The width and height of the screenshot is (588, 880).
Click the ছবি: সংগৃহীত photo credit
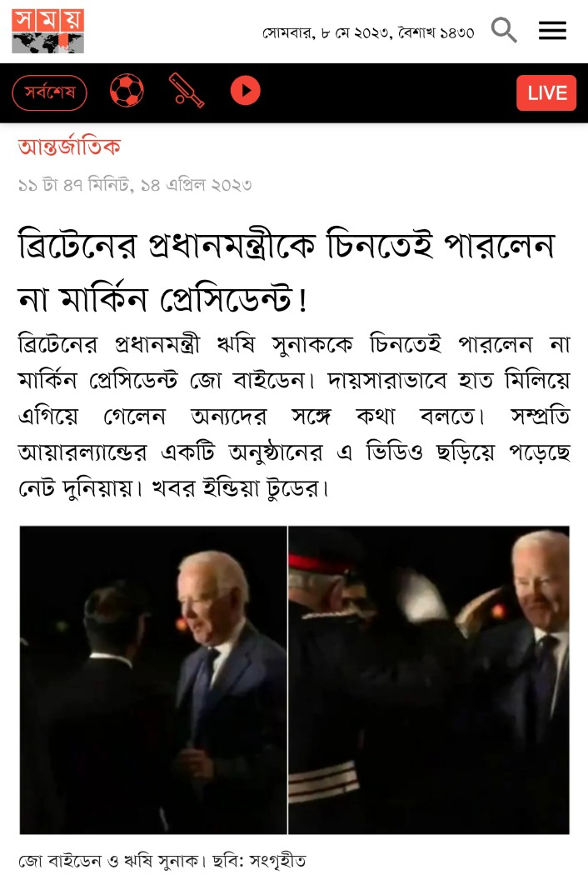point(259,860)
